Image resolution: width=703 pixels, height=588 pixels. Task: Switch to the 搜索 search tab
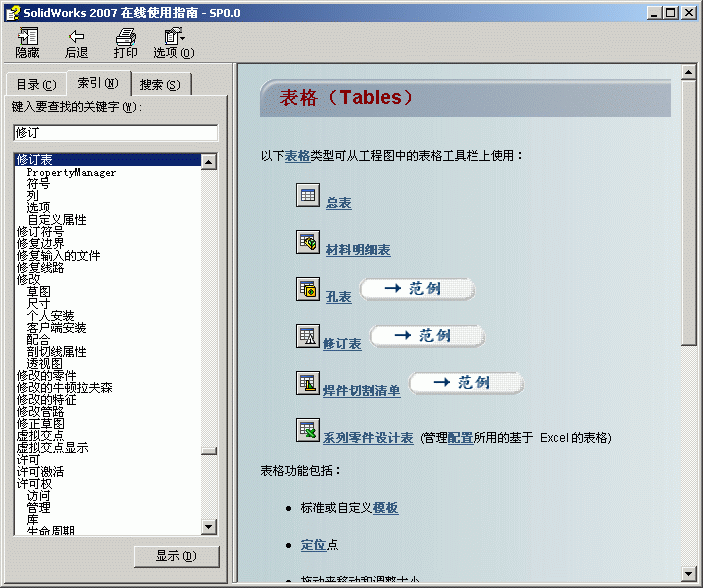(160, 84)
